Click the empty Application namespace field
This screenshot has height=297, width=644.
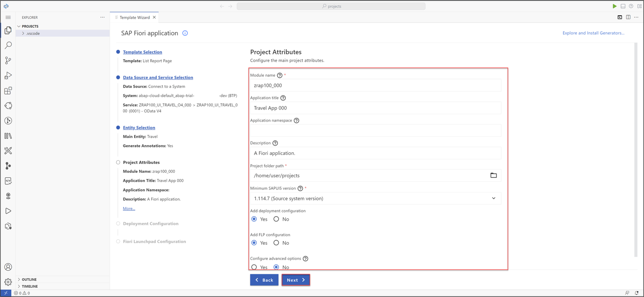[x=376, y=130]
